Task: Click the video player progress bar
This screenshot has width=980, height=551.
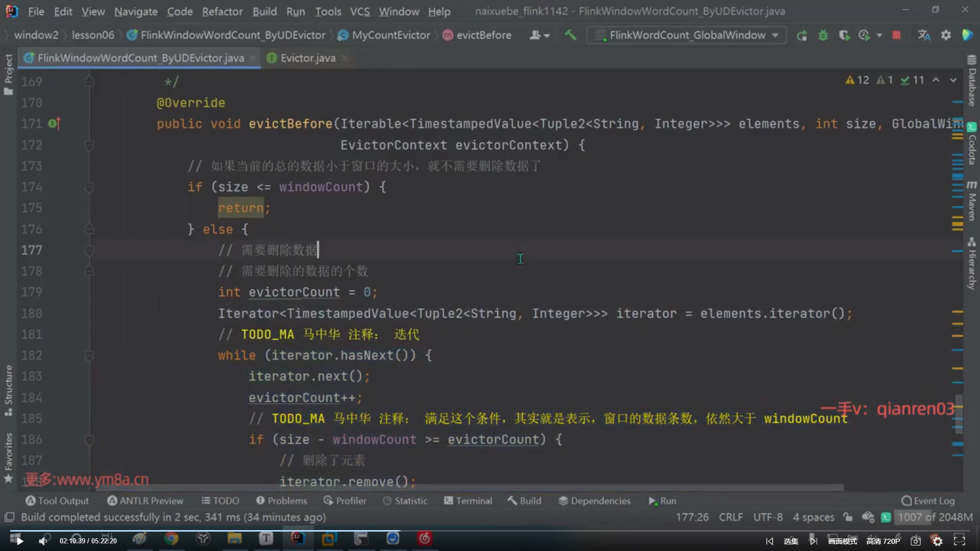Action: (490, 530)
